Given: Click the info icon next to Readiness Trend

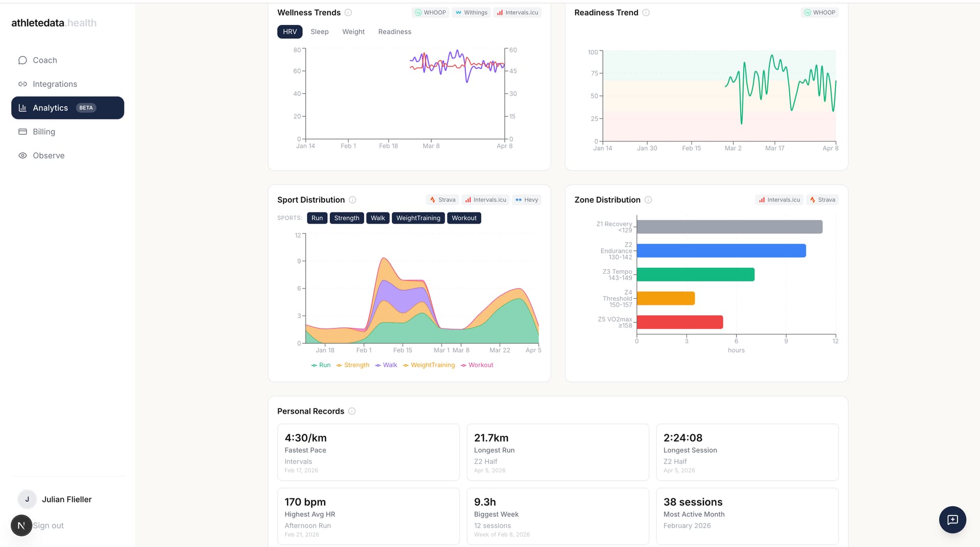Looking at the screenshot, I should tap(646, 13).
